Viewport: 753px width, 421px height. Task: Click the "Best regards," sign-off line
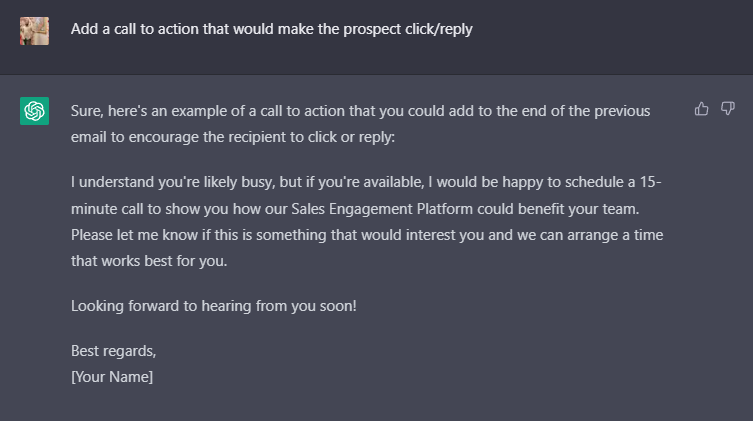pos(114,351)
